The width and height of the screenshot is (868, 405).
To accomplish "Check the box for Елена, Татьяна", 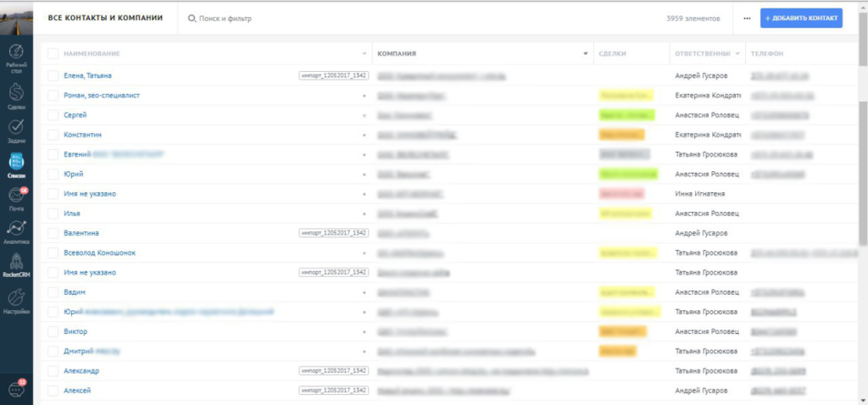I will tap(53, 76).
